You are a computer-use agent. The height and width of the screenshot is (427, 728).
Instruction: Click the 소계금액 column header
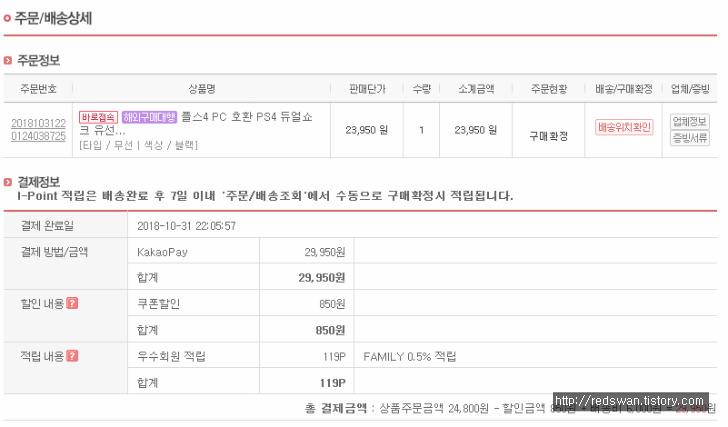[x=476, y=89]
